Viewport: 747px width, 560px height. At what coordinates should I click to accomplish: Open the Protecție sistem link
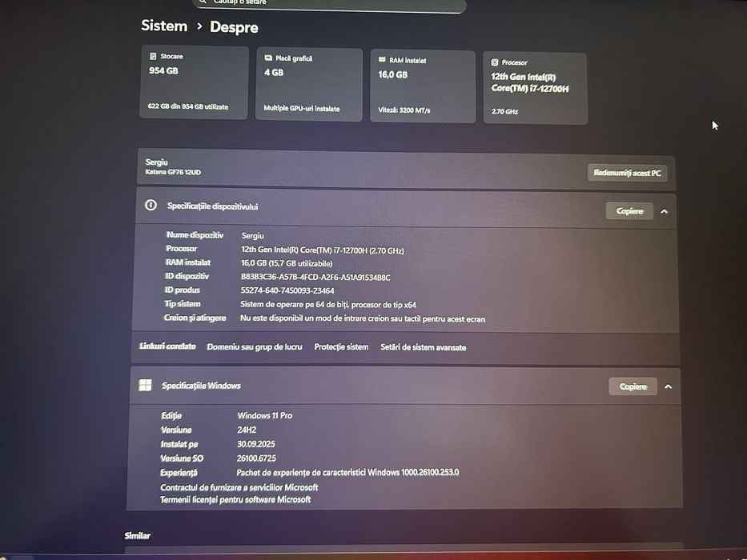(341, 346)
